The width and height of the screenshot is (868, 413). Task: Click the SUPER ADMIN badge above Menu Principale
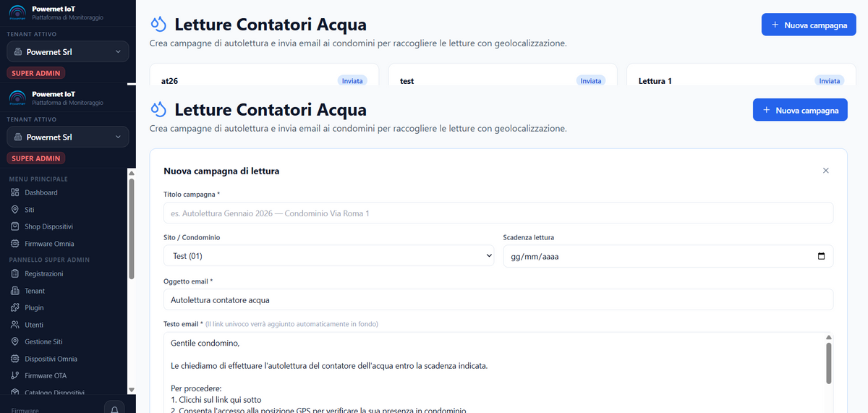click(36, 158)
